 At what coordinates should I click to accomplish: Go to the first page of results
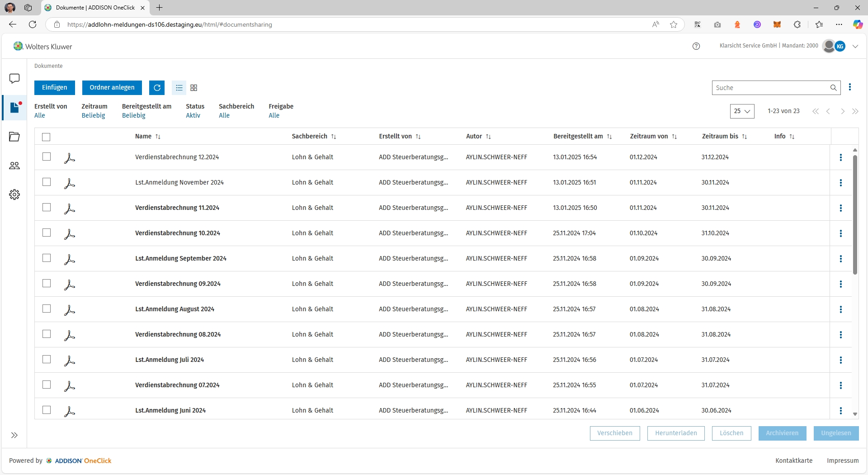click(816, 111)
